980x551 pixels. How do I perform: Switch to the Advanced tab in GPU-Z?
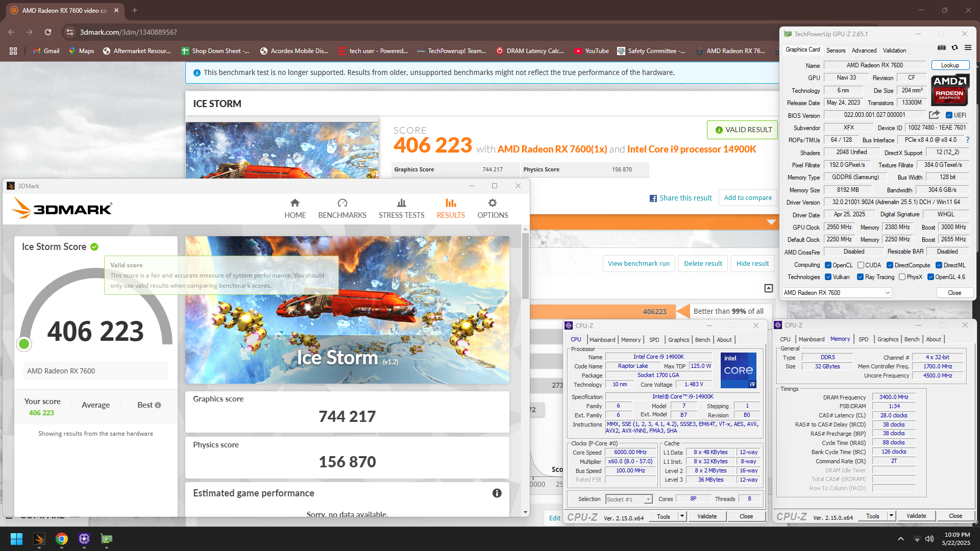864,51
